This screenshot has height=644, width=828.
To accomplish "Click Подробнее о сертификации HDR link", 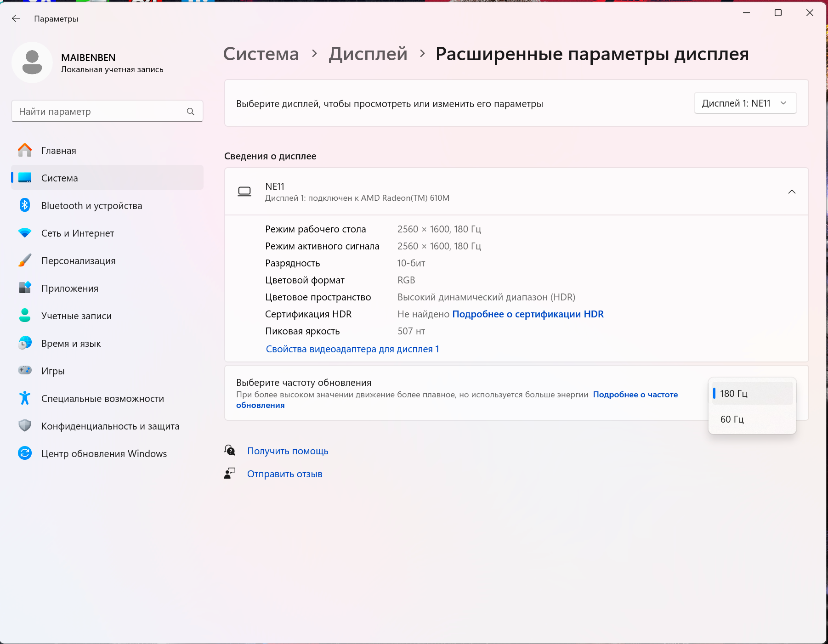I will coord(528,314).
